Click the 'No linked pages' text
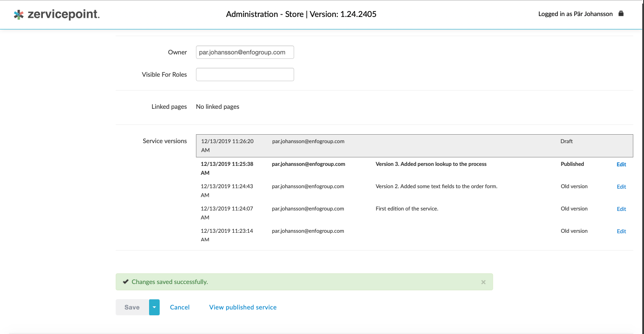 (x=218, y=107)
